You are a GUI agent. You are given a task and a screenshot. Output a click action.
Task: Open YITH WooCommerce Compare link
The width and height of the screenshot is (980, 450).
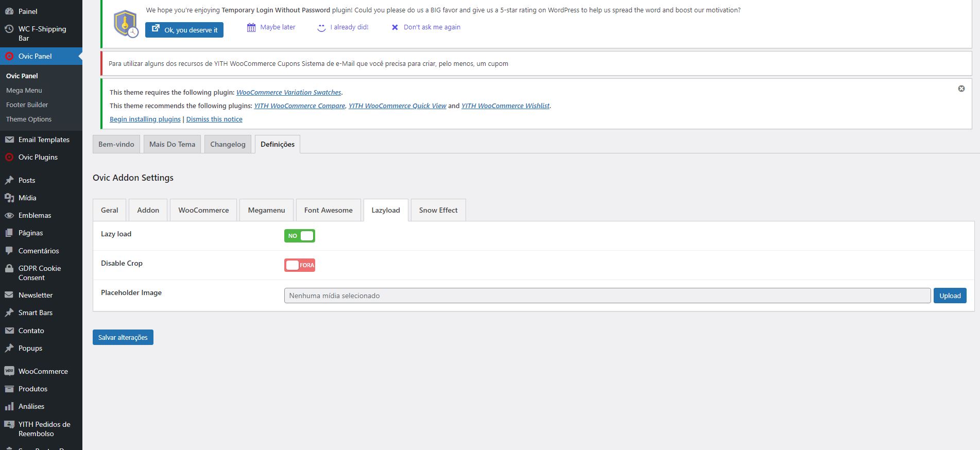[x=300, y=106]
